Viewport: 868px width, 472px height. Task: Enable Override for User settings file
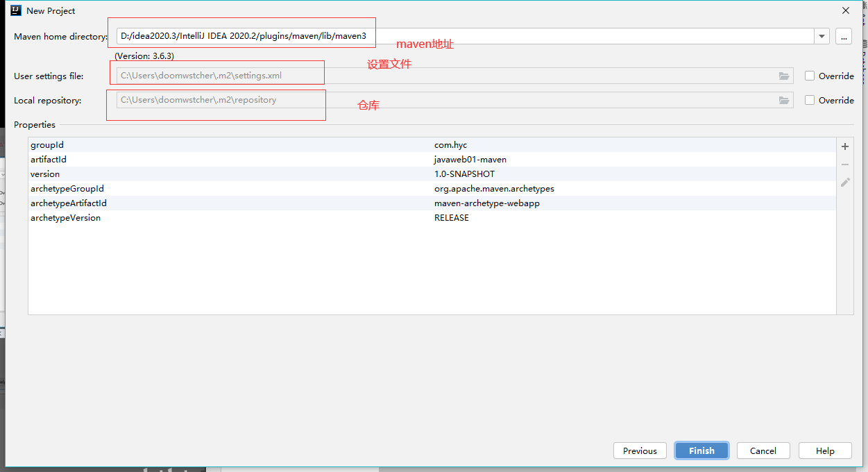(x=810, y=76)
